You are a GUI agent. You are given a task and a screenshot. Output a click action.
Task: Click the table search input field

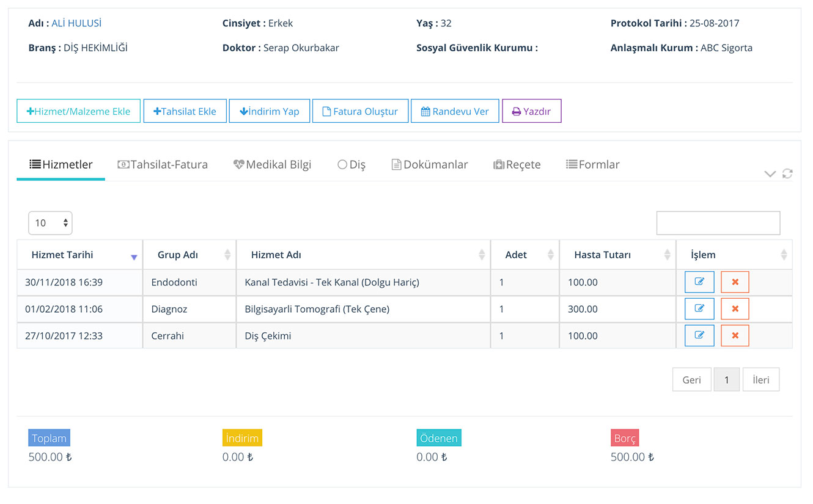(718, 223)
